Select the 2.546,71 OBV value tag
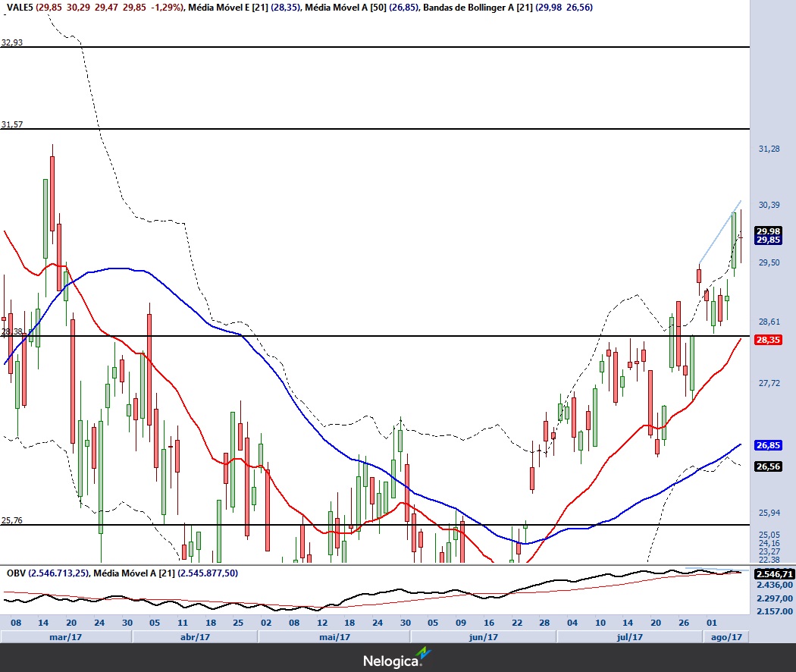This screenshot has height=672, width=796. click(x=774, y=575)
